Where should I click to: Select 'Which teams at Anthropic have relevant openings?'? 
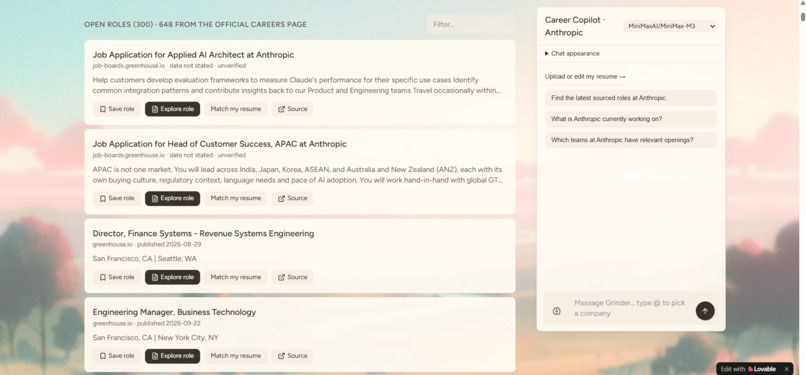point(631,140)
